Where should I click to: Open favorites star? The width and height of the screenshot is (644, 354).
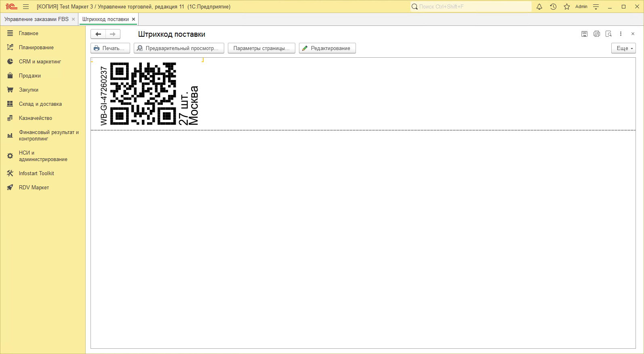567,6
